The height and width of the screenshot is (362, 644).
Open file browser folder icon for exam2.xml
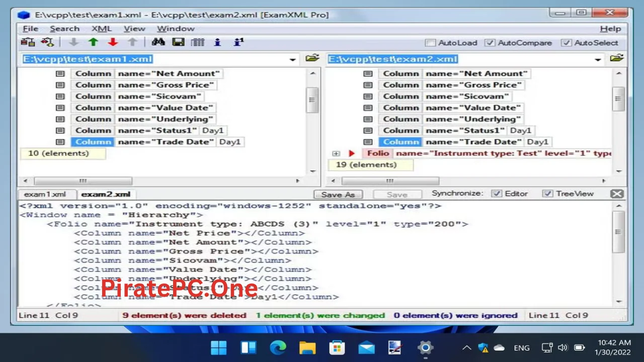coord(617,58)
